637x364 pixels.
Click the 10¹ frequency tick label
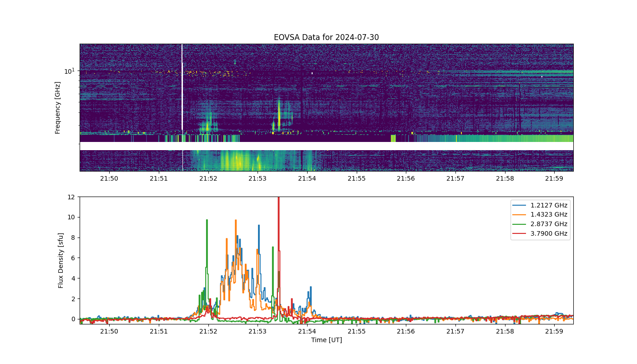coord(69,71)
